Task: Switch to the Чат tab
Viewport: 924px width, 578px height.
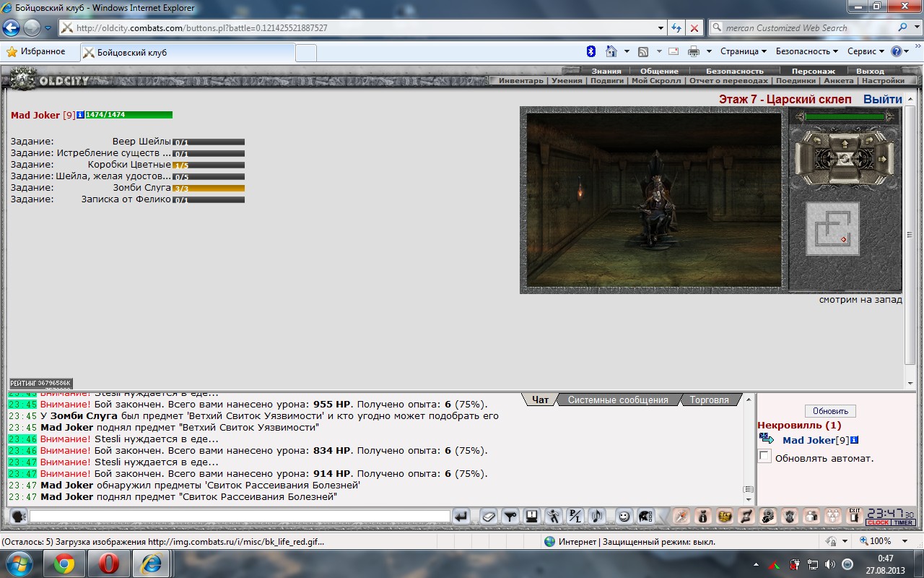Action: pyautogui.click(x=540, y=400)
